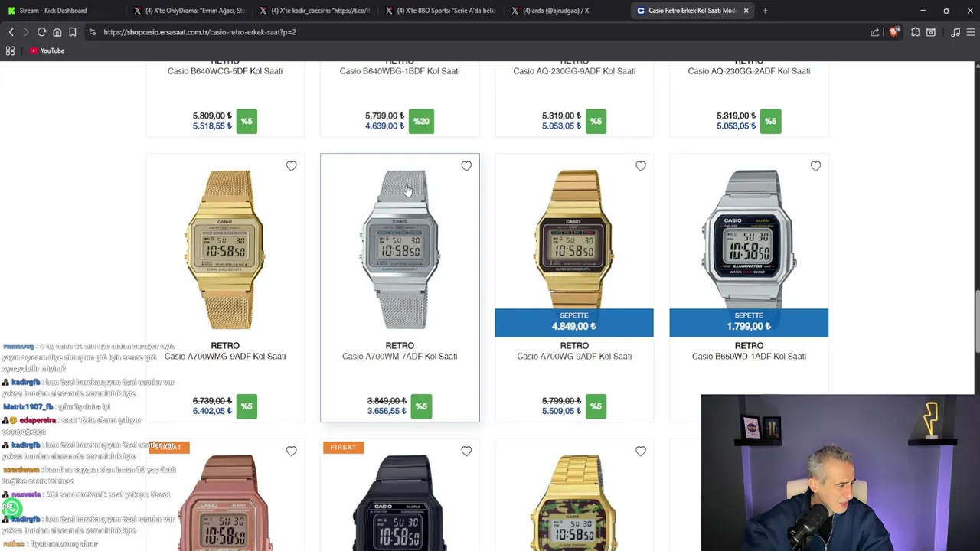Add Casio A700WMG-9ADF to favorites

tap(292, 166)
